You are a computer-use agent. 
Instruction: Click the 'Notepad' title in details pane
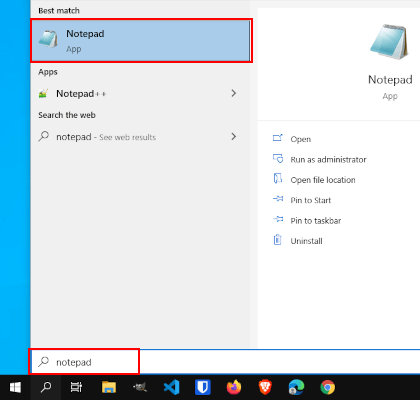pos(390,80)
